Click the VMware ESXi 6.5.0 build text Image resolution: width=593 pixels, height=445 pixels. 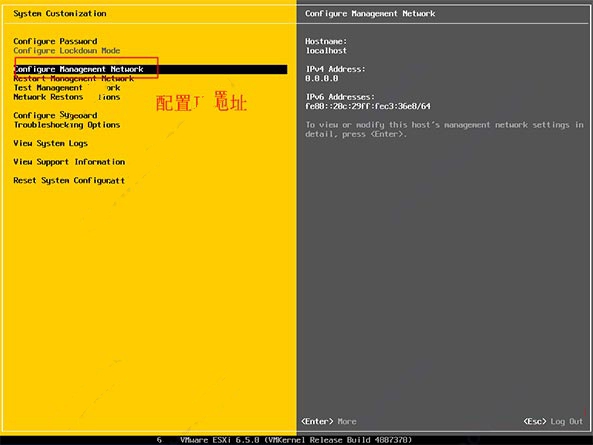[x=296, y=440]
